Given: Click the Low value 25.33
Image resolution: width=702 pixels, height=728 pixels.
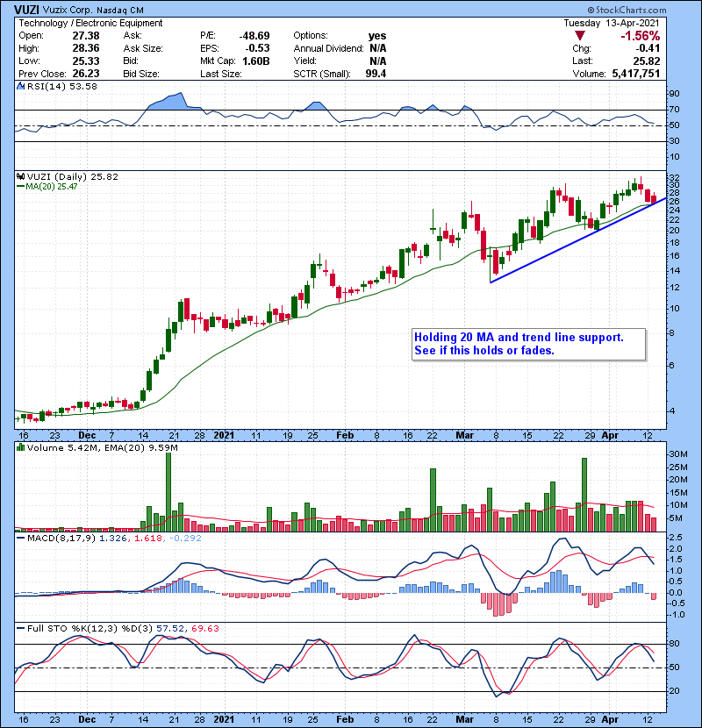Looking at the screenshot, I should point(86,61).
